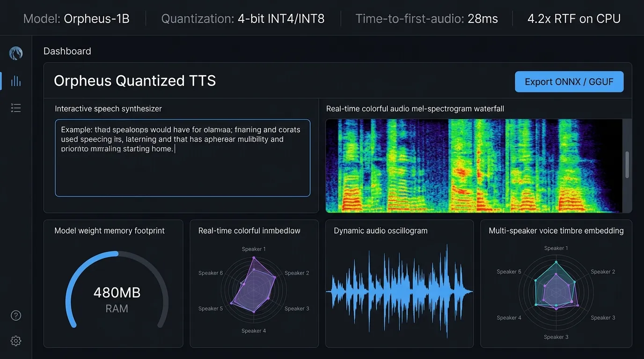Click Speaker 5 label in inmbedlow radar chart

(211, 309)
